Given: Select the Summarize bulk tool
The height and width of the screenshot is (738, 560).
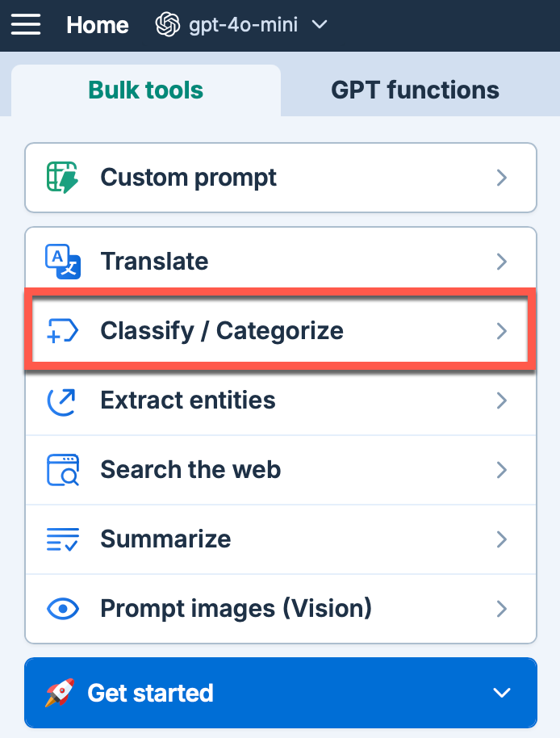Looking at the screenshot, I should click(x=165, y=539).
